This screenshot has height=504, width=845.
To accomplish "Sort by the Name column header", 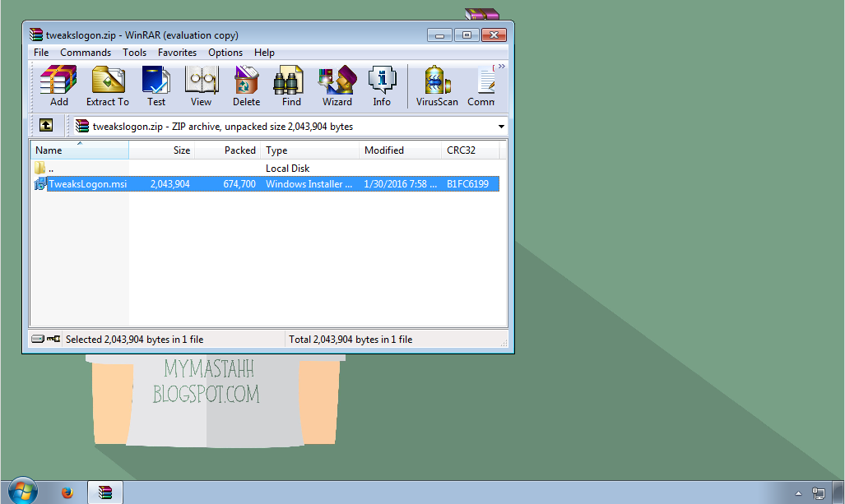I will pyautogui.click(x=79, y=150).
